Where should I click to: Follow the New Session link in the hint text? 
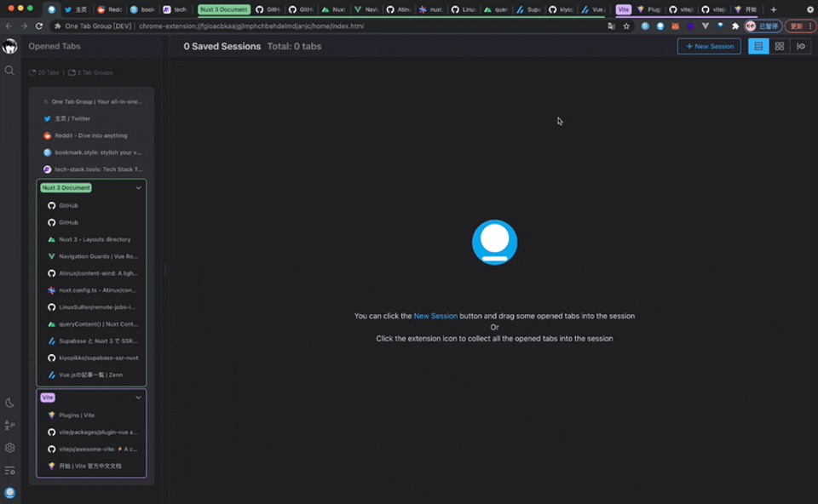coord(435,316)
